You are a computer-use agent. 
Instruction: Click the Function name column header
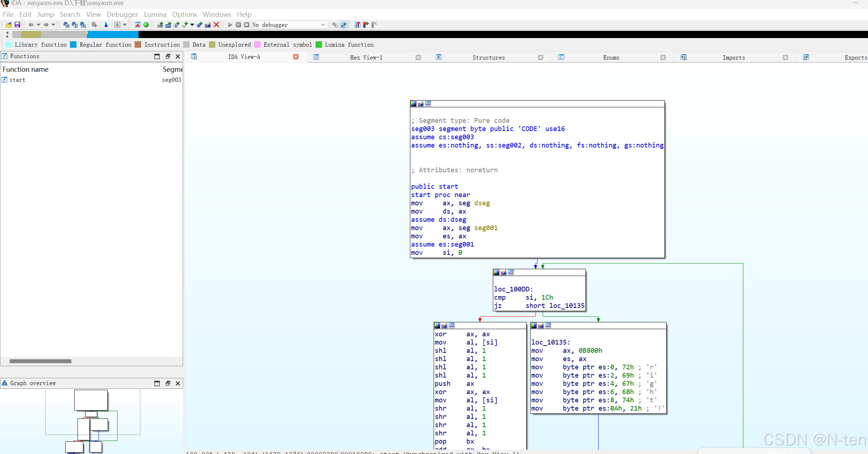tap(25, 69)
